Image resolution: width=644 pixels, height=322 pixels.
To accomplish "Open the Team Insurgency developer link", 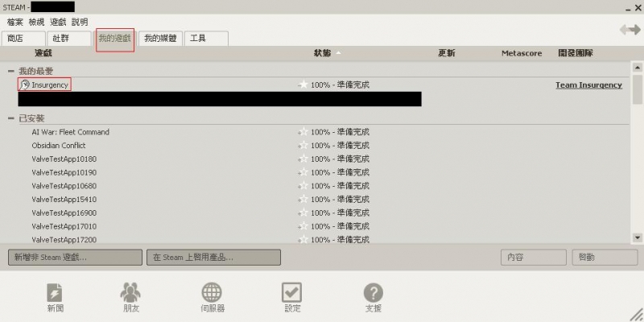I will pos(588,85).
